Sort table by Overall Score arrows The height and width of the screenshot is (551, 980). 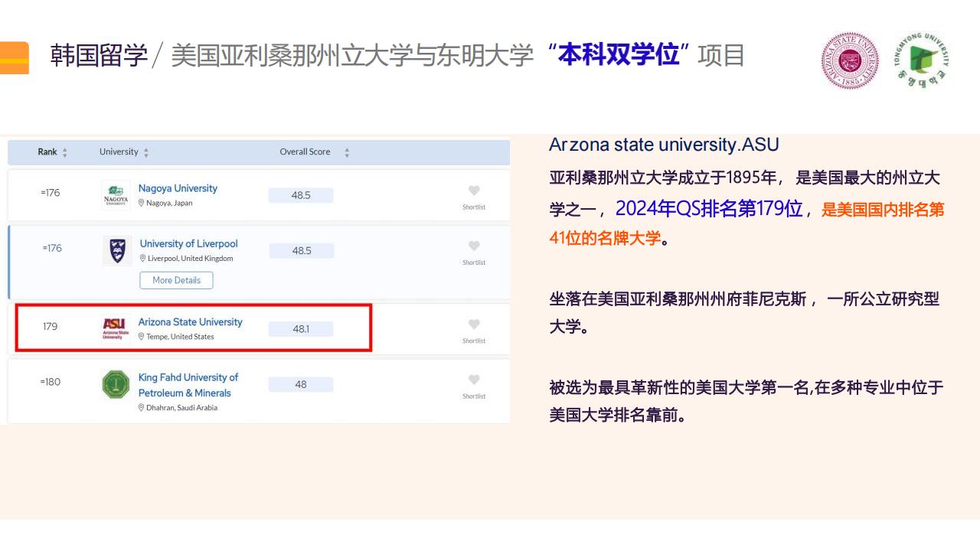click(x=347, y=152)
